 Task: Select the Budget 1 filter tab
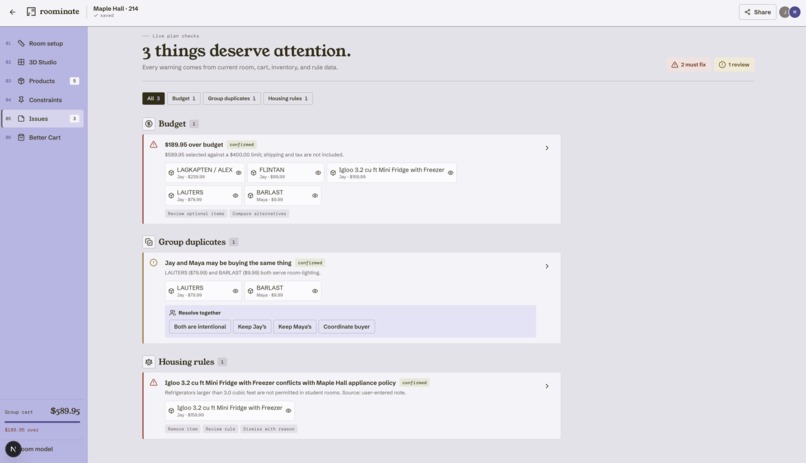coord(184,98)
